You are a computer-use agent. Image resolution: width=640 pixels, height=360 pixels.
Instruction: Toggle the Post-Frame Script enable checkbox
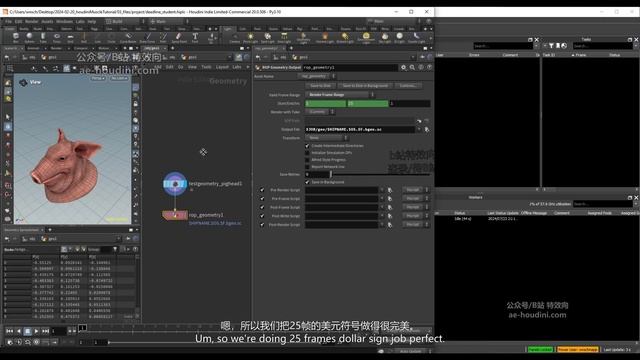(262, 207)
